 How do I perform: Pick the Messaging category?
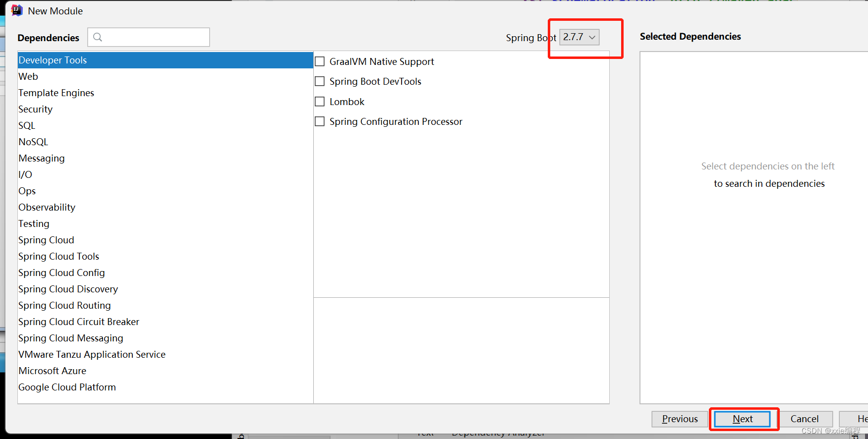pyautogui.click(x=166, y=158)
